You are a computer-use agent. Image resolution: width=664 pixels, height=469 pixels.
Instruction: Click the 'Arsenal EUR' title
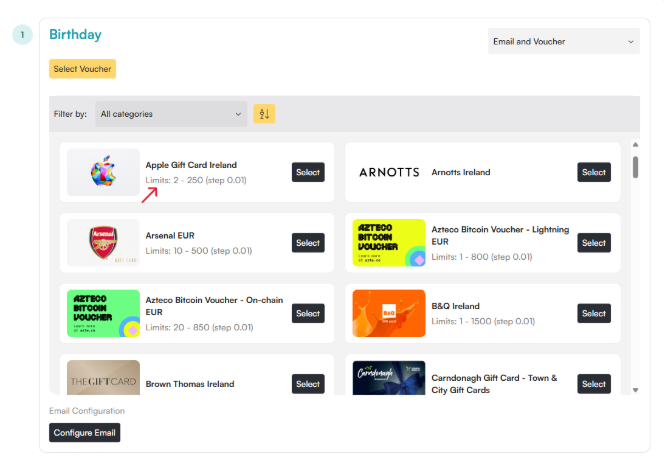pos(170,236)
